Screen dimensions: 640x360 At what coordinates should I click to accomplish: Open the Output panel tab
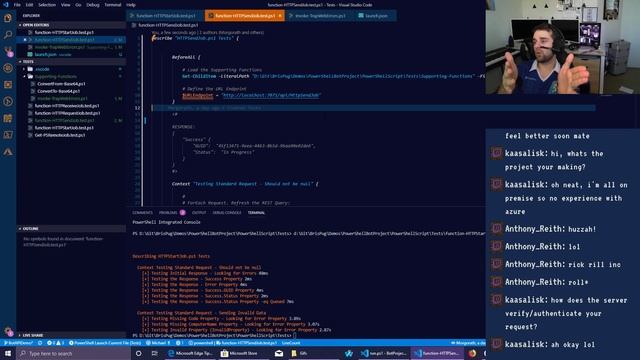click(x=199, y=213)
